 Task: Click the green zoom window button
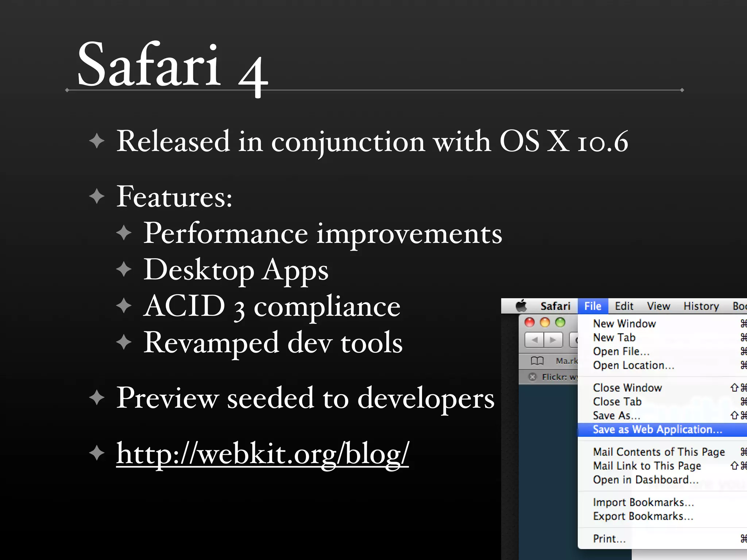pos(560,322)
